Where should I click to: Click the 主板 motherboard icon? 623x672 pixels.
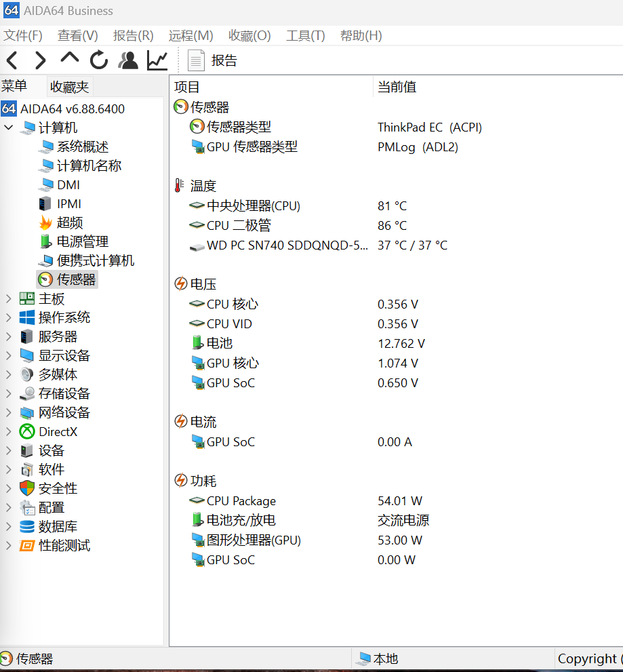pyautogui.click(x=26, y=298)
